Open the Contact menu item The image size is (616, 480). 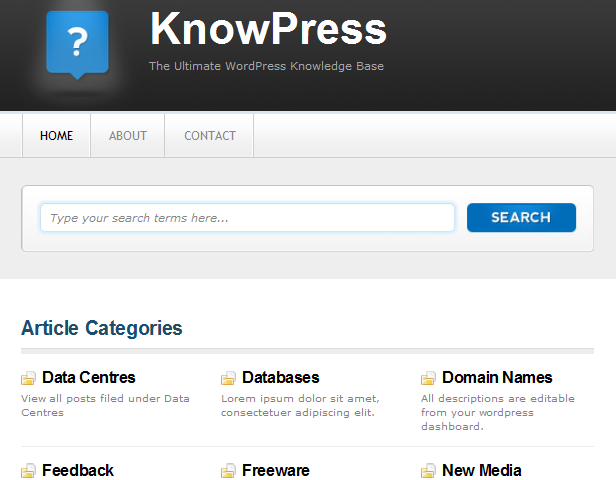[210, 136]
